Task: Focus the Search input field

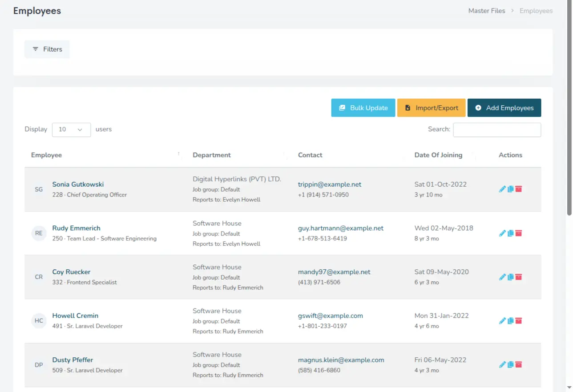Action: pos(497,129)
